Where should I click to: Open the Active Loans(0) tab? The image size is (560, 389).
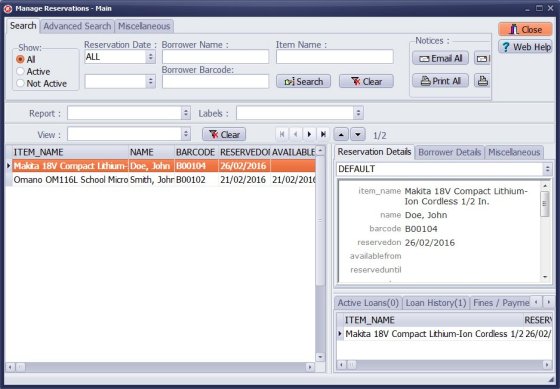368,303
